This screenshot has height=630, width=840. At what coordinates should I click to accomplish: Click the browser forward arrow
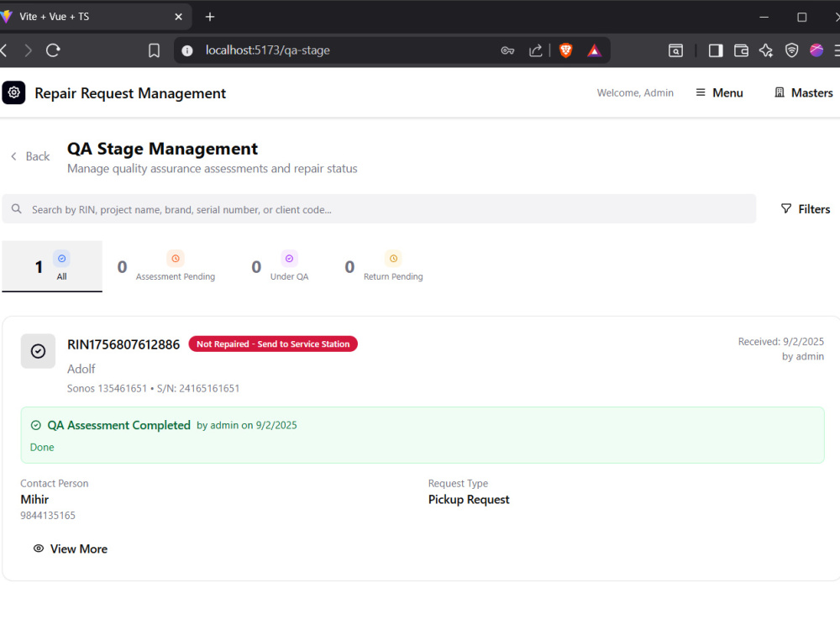pos(28,50)
